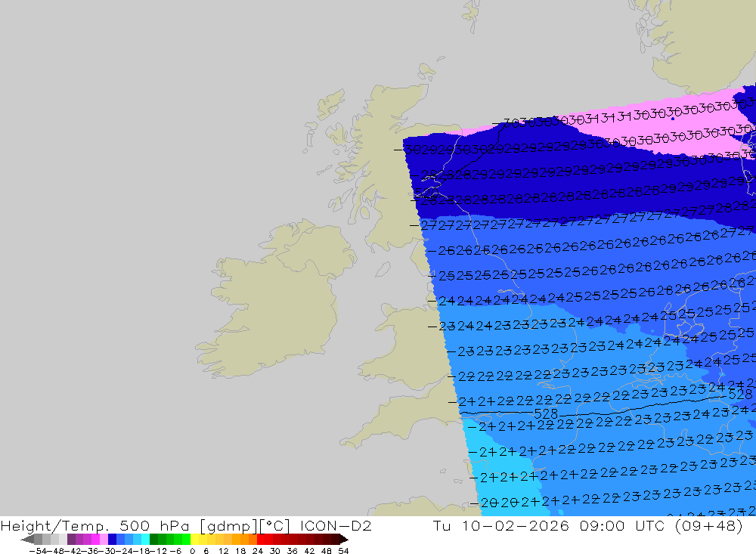Click the "09:00 UTC" time label
756x554 pixels.
click(624, 526)
